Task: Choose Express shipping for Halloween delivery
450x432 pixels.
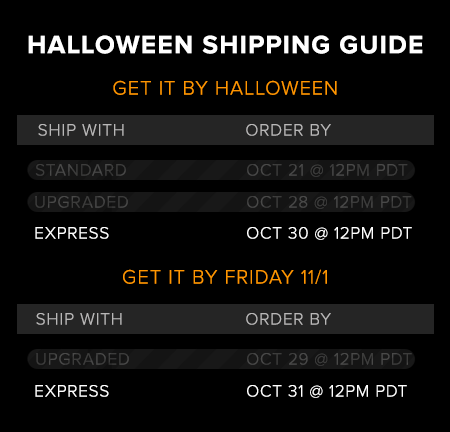Action: pyautogui.click(x=72, y=233)
